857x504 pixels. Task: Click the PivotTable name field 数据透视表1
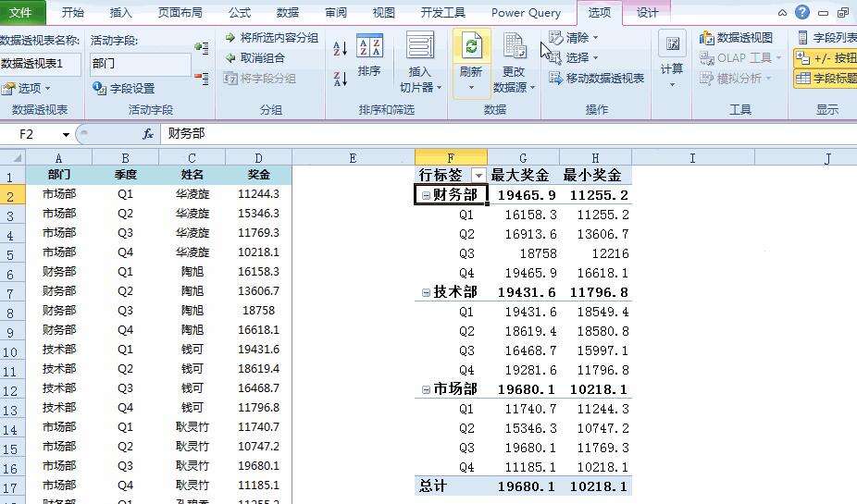41,64
